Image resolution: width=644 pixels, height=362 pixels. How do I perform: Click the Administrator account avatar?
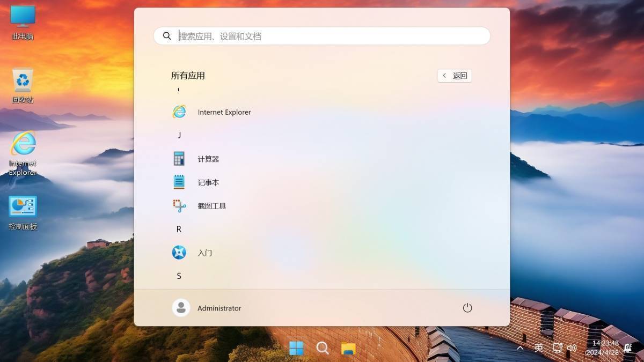181,307
